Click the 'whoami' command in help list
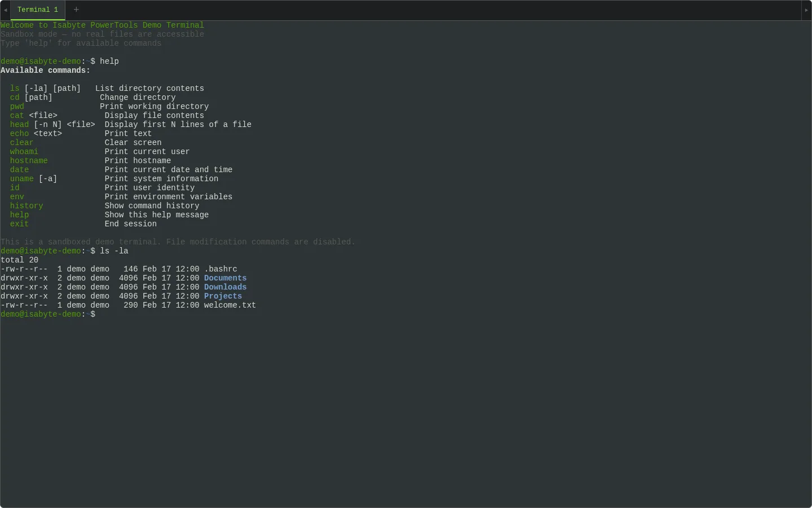This screenshot has height=508, width=812. [24, 152]
